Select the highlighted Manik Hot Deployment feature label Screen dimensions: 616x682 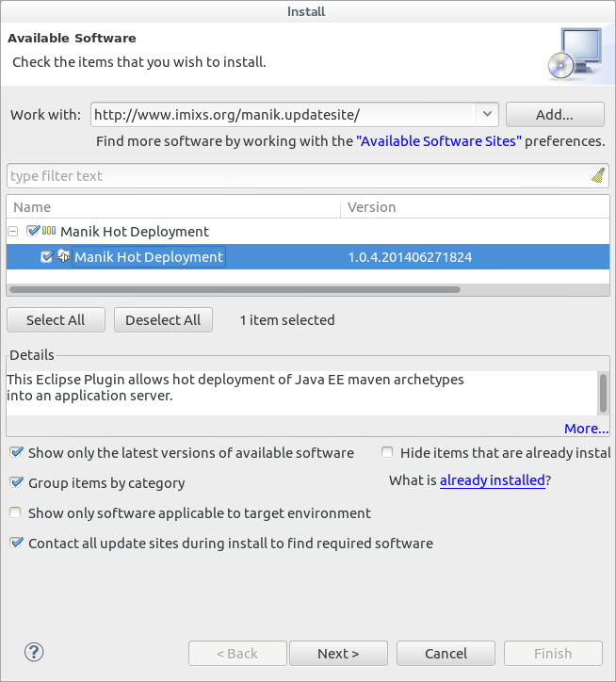[148, 257]
